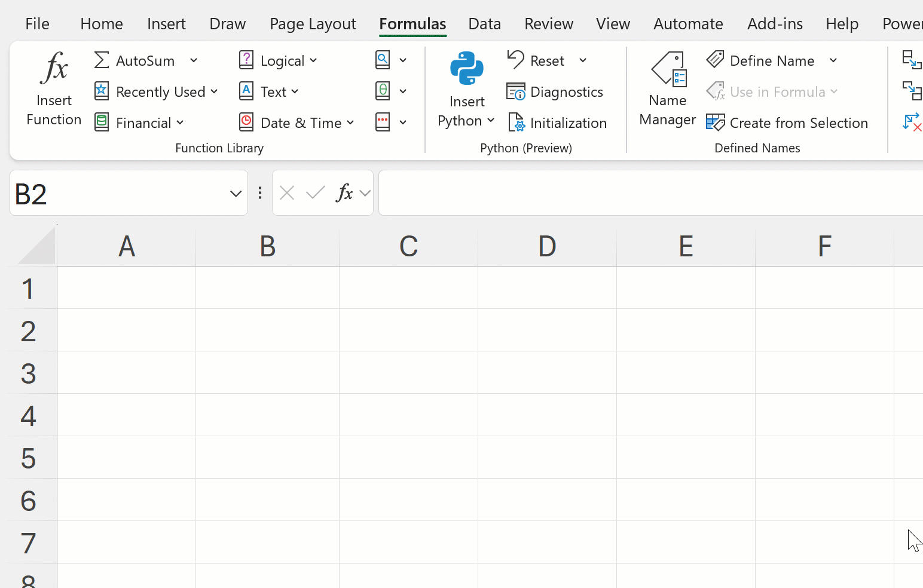Click the Math & Trig functions icon

point(383,91)
